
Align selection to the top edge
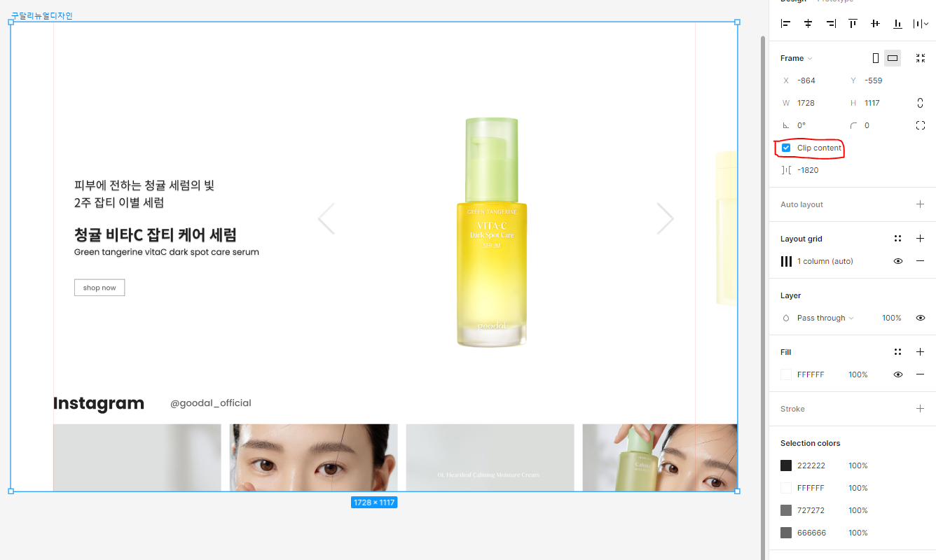[853, 24]
